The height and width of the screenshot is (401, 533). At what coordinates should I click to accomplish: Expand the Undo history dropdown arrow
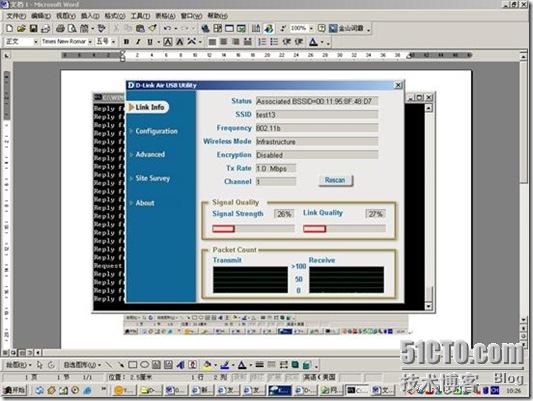coord(176,29)
